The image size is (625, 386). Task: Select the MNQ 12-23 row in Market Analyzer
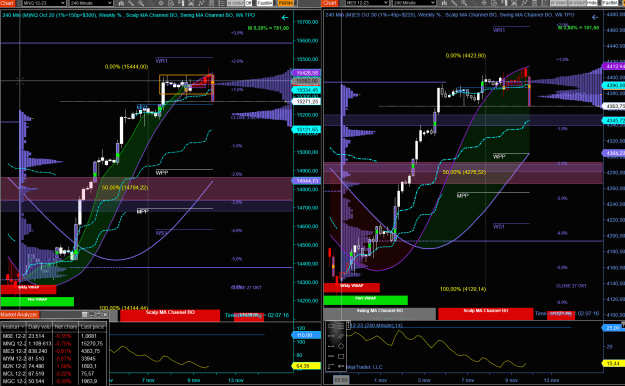53,343
